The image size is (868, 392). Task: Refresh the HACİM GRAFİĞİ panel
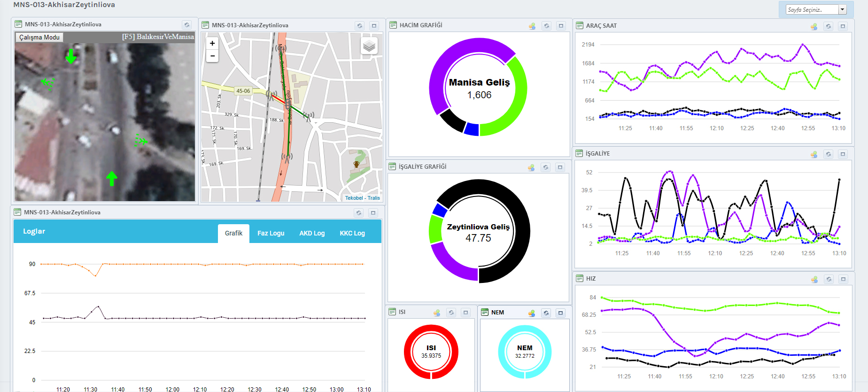546,26
